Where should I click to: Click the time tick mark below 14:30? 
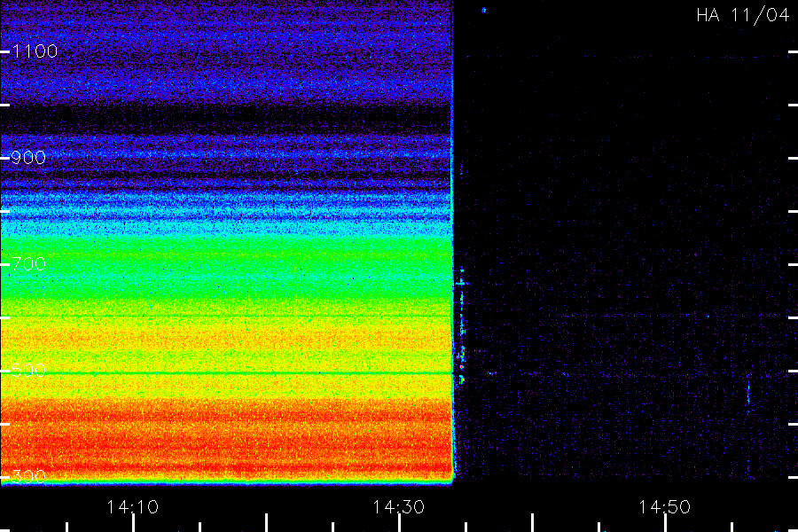click(400, 523)
